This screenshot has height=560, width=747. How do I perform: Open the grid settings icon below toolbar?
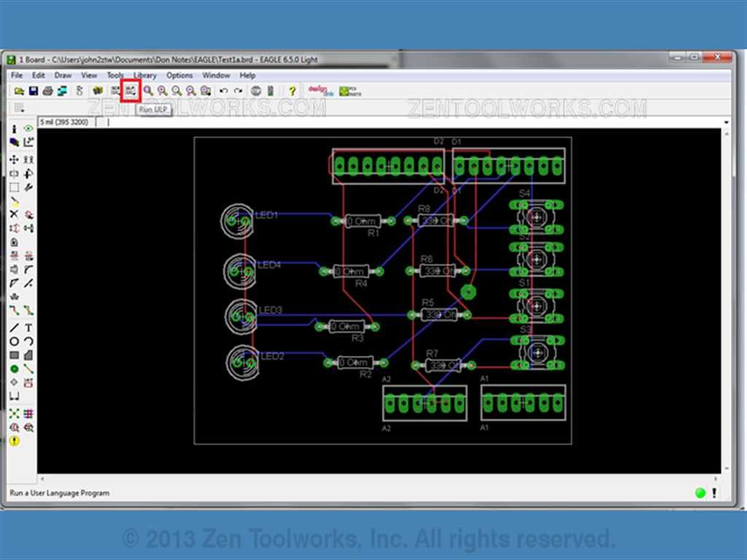19,108
